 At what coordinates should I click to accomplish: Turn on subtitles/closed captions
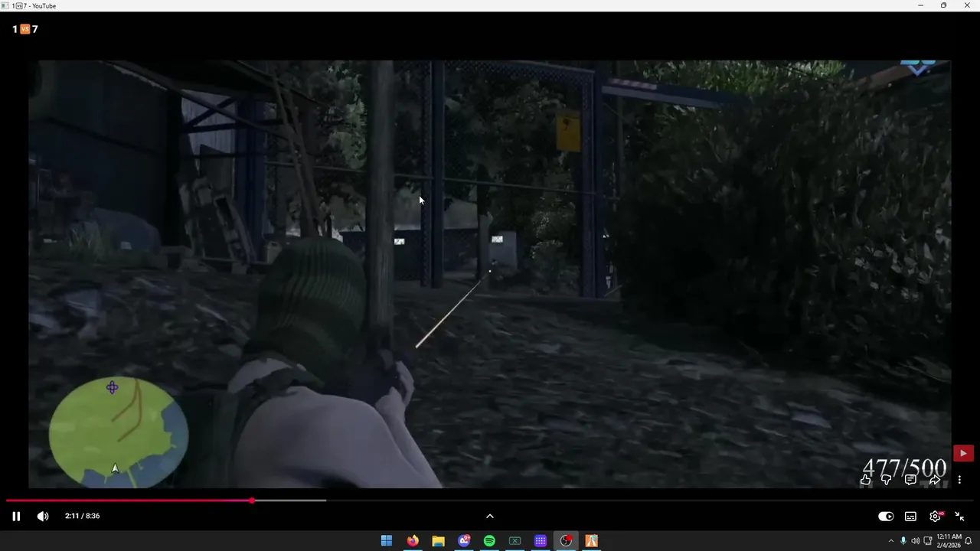point(910,517)
